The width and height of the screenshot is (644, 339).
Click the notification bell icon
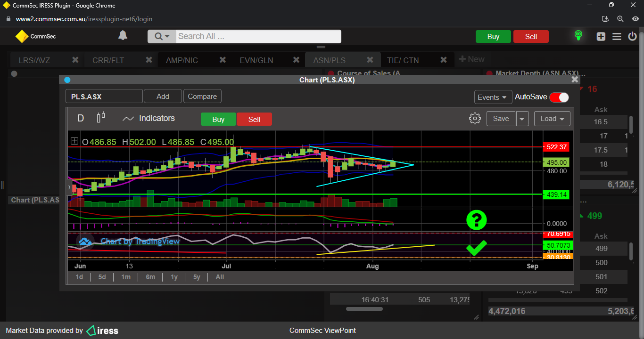[x=123, y=36]
